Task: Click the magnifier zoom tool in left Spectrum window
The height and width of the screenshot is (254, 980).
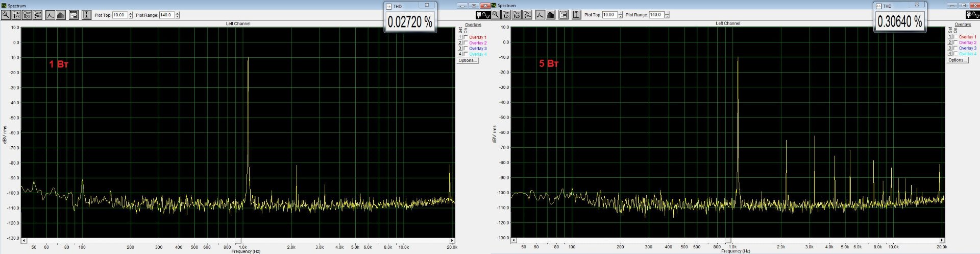Action: point(6,15)
